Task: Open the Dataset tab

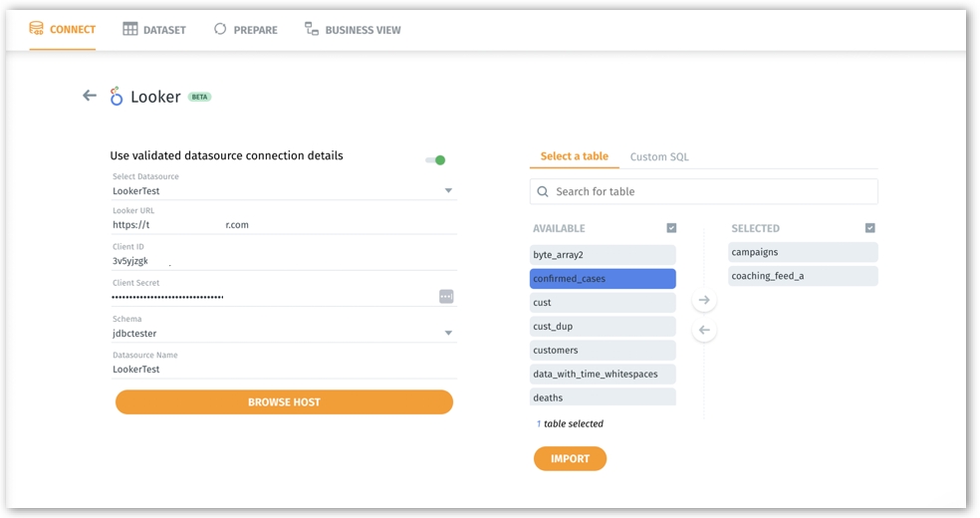Action: click(154, 30)
